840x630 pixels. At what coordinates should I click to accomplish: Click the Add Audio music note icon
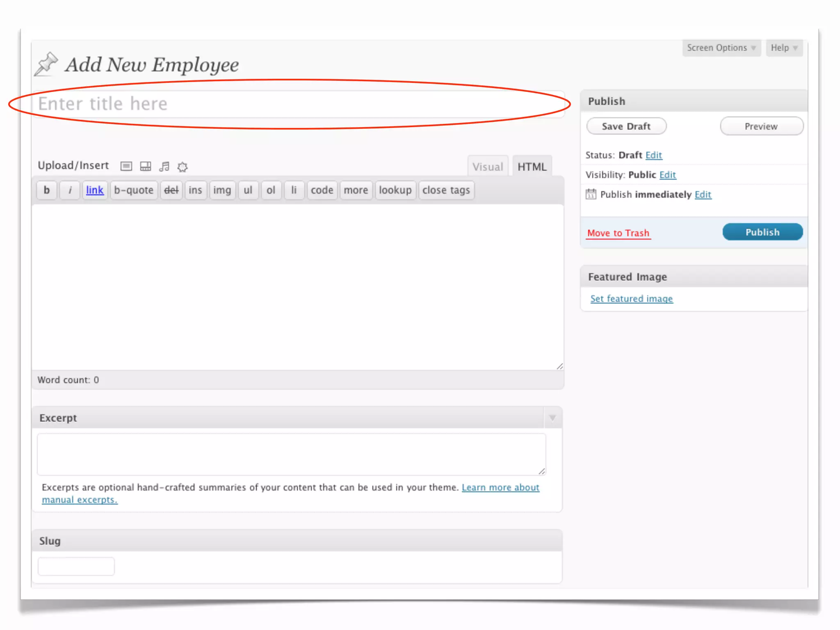(164, 166)
